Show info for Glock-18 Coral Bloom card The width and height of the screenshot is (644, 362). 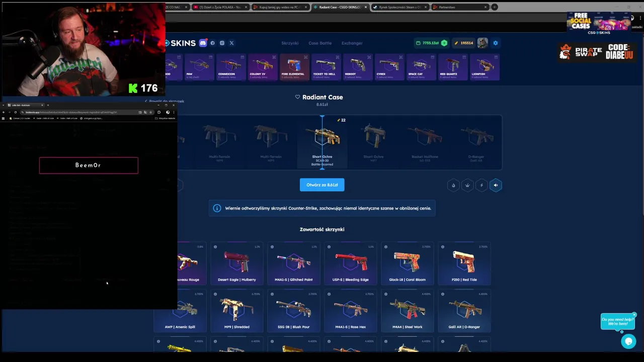[386, 247]
